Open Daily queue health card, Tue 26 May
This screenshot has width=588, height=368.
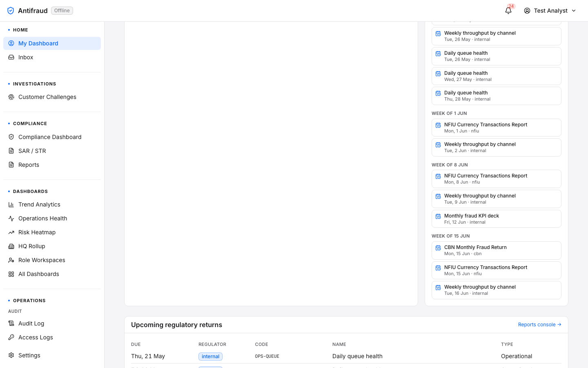[496, 56]
